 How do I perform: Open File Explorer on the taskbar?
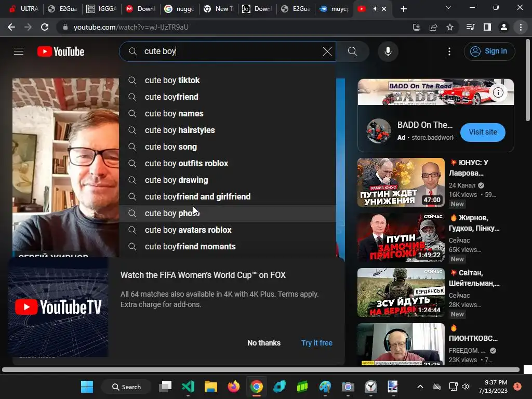211,387
